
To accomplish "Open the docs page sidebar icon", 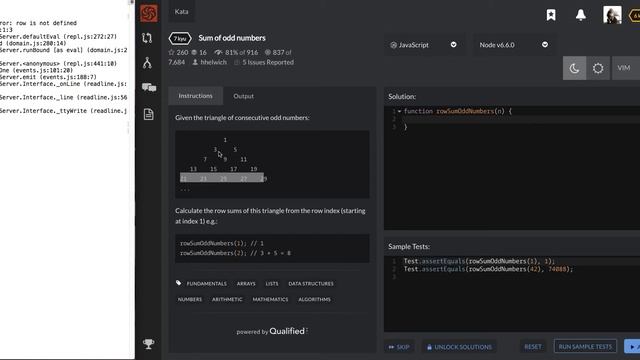I will coord(149,114).
